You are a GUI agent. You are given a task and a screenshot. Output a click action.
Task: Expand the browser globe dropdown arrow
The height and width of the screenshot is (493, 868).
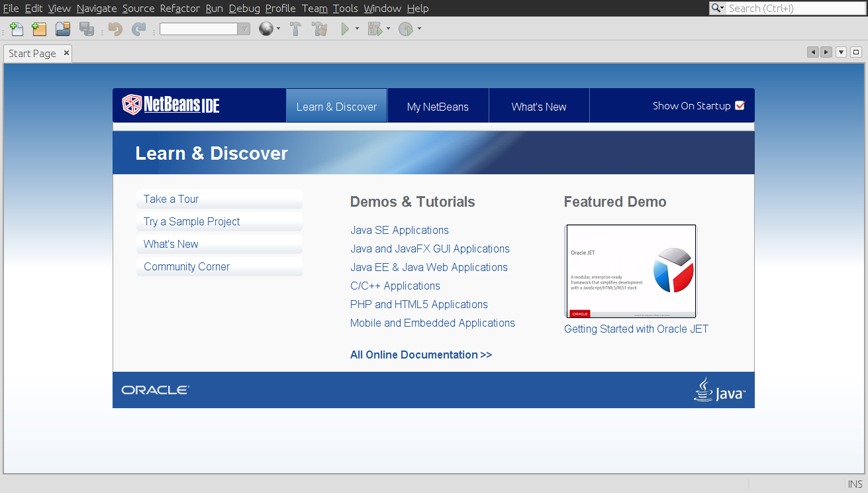(278, 29)
